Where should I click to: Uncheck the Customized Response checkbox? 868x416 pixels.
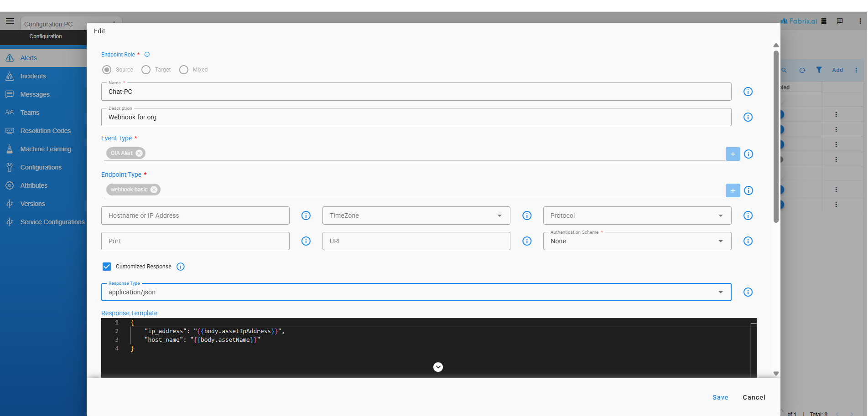pos(107,267)
